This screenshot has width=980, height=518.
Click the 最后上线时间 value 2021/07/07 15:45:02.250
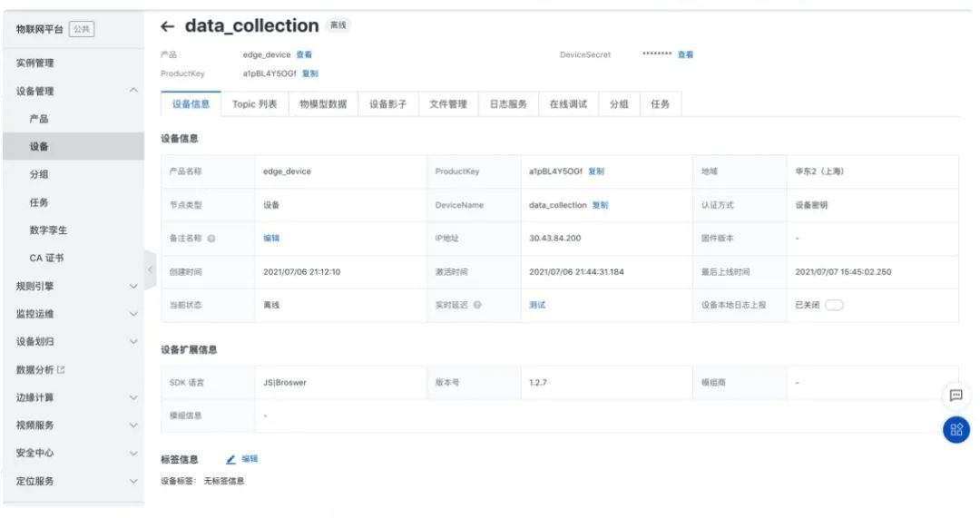pos(843,272)
